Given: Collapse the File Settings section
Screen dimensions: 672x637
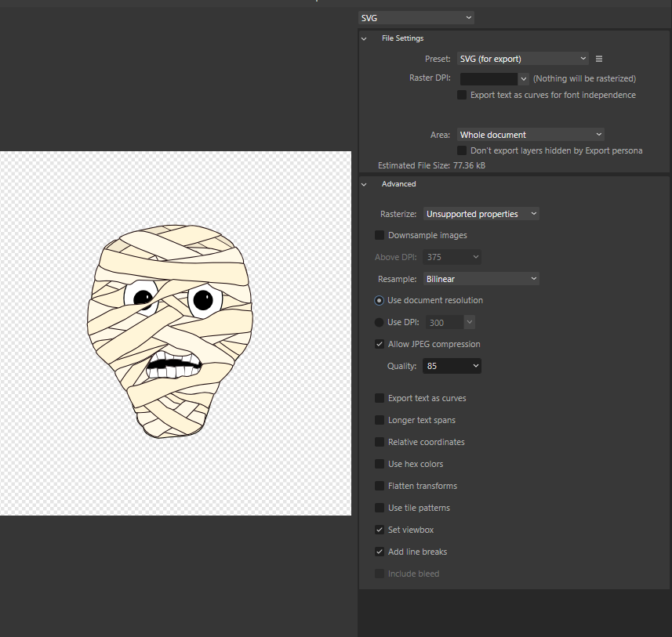Looking at the screenshot, I should (364, 38).
